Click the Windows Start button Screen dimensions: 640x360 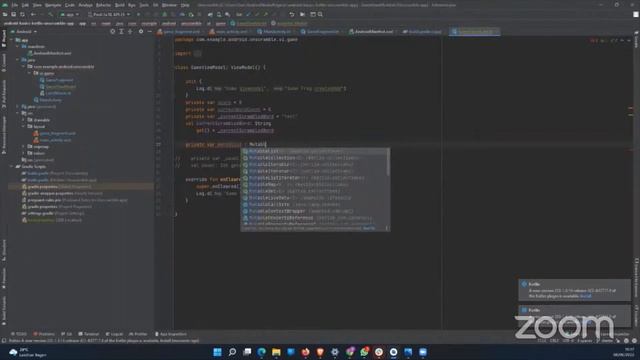[218, 352]
